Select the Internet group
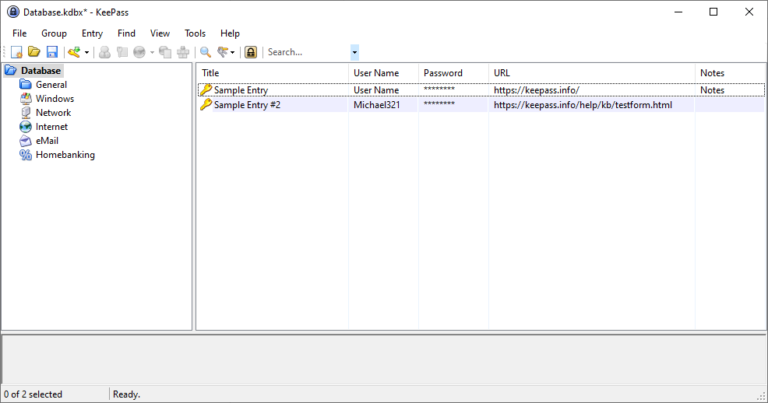Screen dimensions: 768x403 pyautogui.click(x=52, y=127)
